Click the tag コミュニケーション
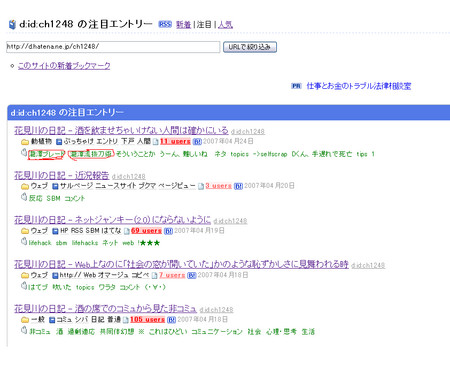Viewport: 450px width, 366px height. (217, 332)
